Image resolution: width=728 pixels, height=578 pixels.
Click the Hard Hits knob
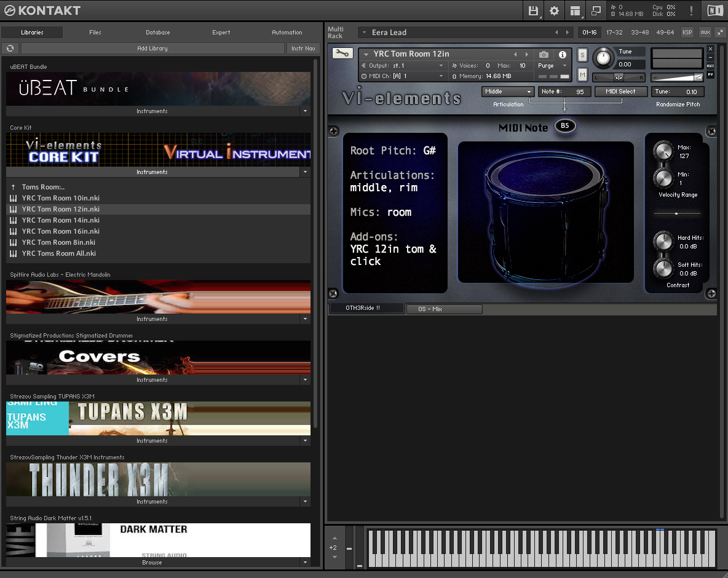point(663,242)
